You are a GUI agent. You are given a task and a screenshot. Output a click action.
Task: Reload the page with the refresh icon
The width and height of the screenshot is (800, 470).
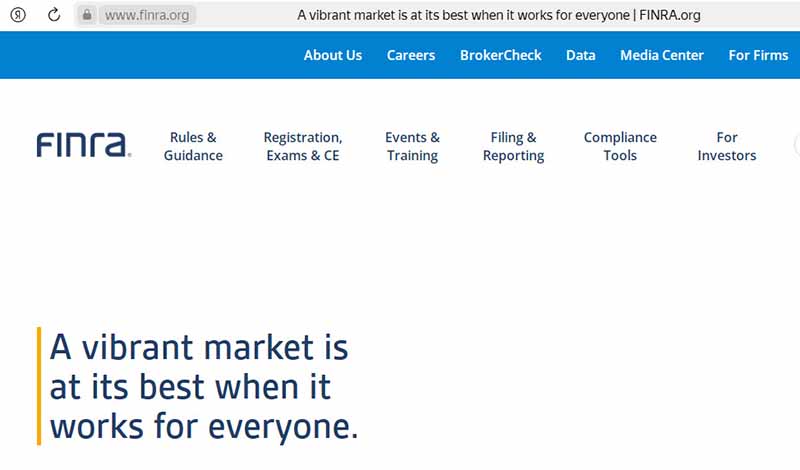(54, 15)
